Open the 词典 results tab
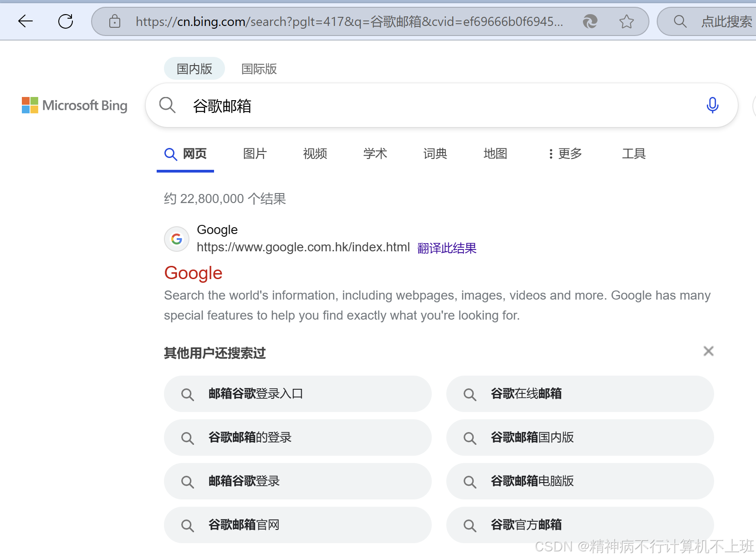 [435, 154]
